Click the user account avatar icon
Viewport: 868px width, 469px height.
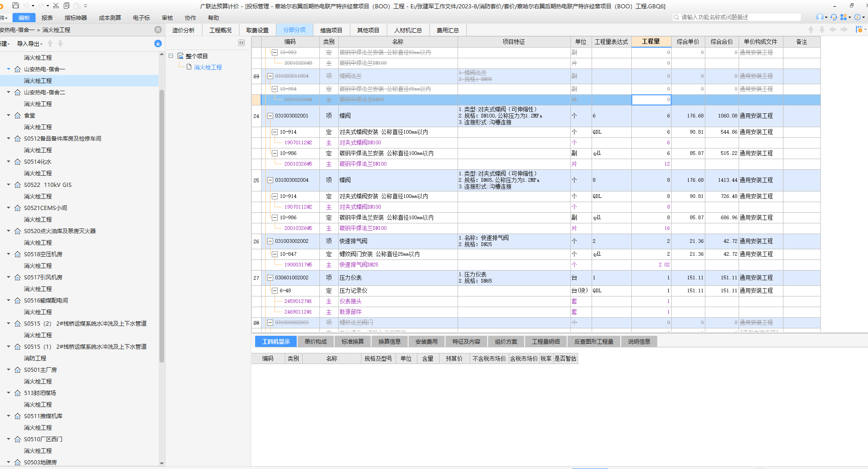[x=820, y=17]
